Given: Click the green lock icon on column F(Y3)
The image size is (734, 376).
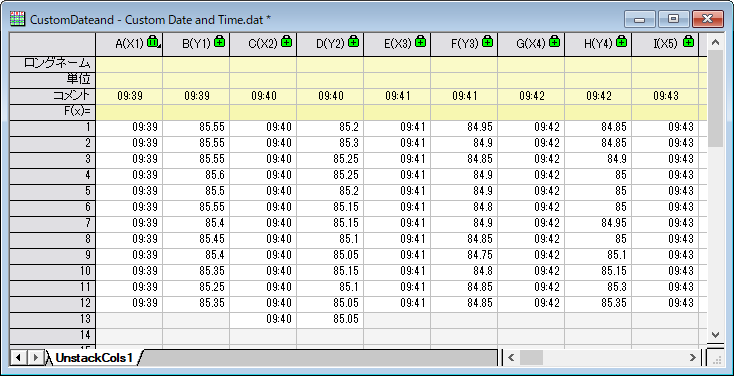Looking at the screenshot, I should [487, 42].
